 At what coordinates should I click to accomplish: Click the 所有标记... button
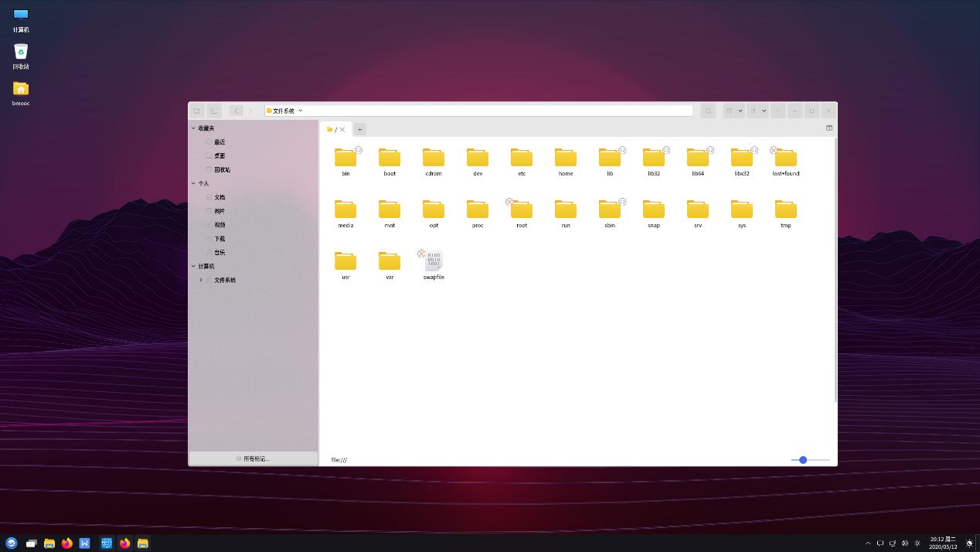click(254, 458)
